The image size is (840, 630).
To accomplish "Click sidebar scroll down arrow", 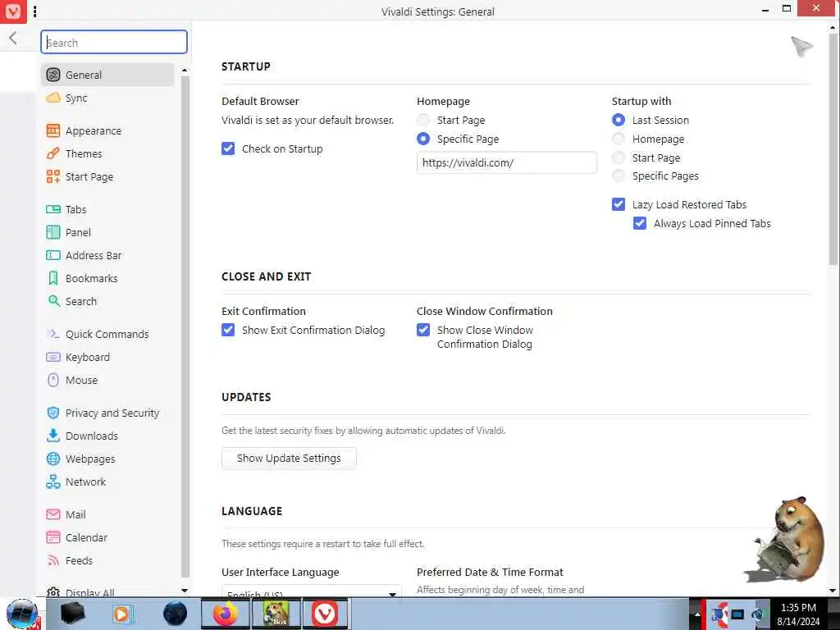I will [x=185, y=591].
